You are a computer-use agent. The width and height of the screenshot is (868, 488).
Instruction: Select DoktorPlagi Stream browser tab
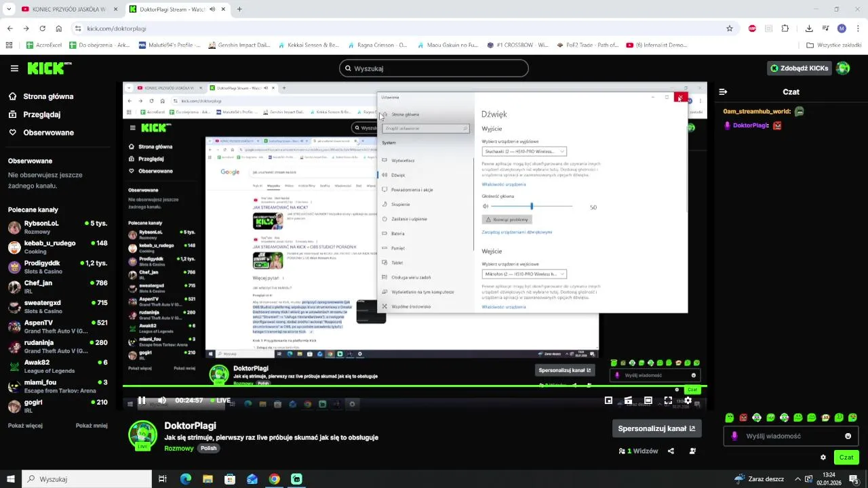pos(177,9)
